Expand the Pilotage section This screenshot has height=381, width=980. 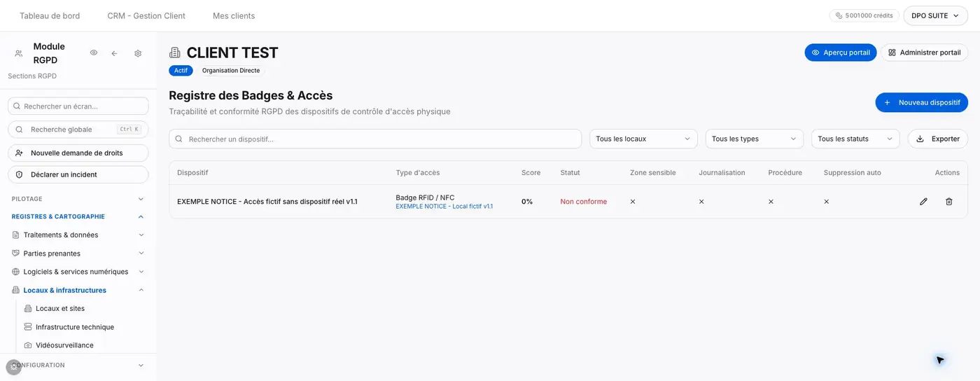78,199
